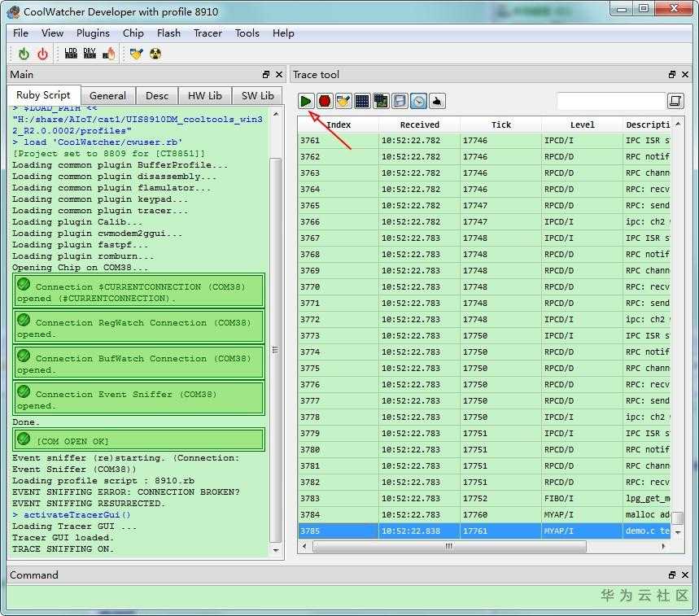Switch to the HW Lib tab

[x=204, y=95]
